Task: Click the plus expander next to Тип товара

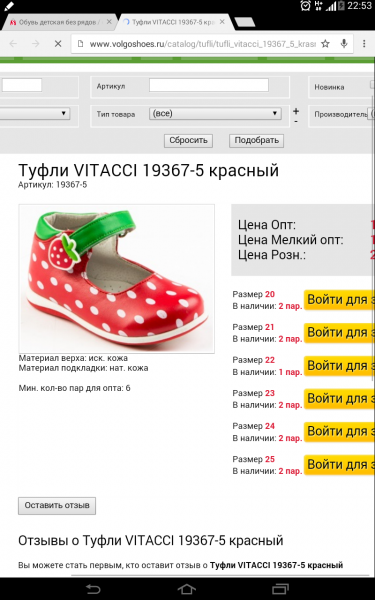Action: point(295,111)
